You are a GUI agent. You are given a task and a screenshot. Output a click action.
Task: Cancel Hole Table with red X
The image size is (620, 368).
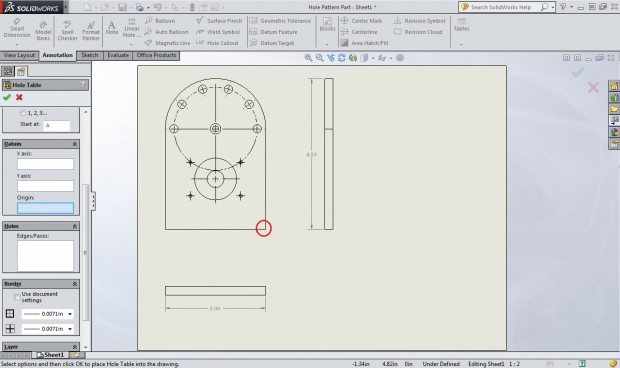19,97
